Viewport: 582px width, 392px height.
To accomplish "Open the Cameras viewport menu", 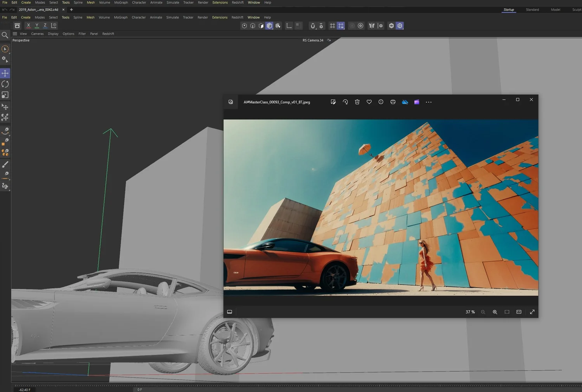I will 37,34.
